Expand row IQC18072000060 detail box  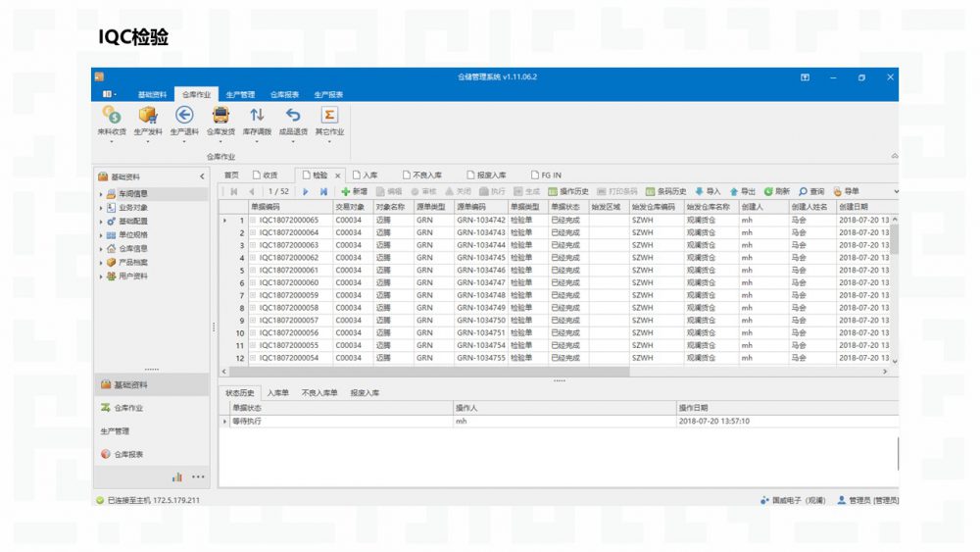253,282
